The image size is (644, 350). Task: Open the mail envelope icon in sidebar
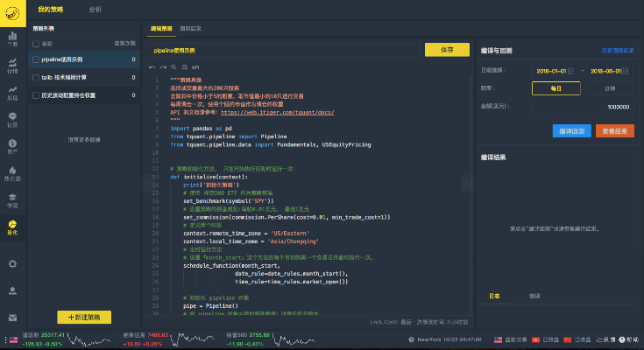tap(12, 318)
